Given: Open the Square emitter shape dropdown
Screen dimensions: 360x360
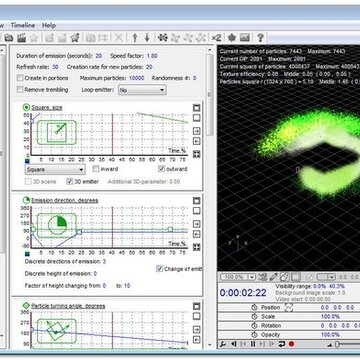Looking at the screenshot, I should [55, 169].
